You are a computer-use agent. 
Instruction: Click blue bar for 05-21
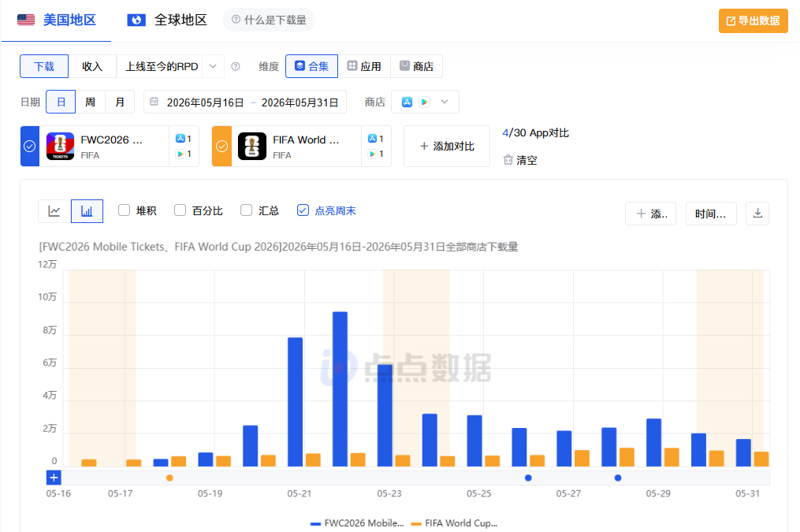[x=295, y=402]
